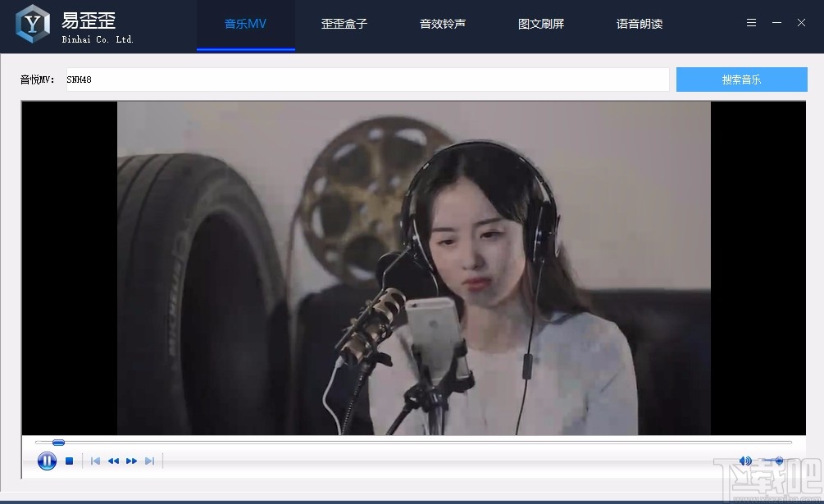This screenshot has width=824, height=504.
Task: Fast forward using the double-right arrow icon
Action: pos(132,461)
